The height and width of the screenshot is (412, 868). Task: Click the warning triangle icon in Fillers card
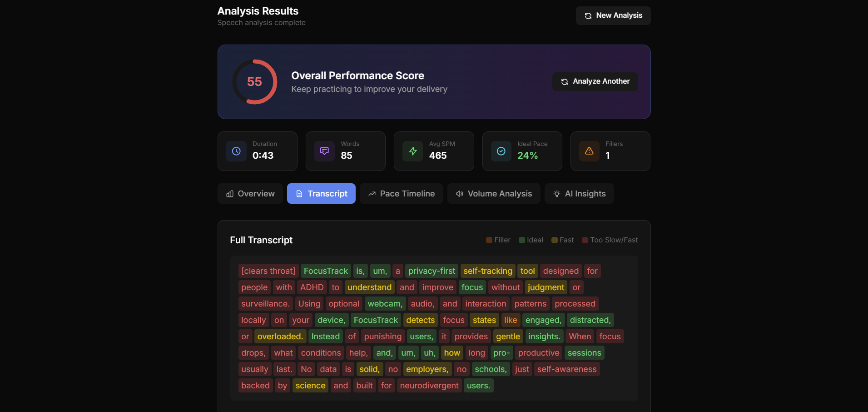pos(589,151)
